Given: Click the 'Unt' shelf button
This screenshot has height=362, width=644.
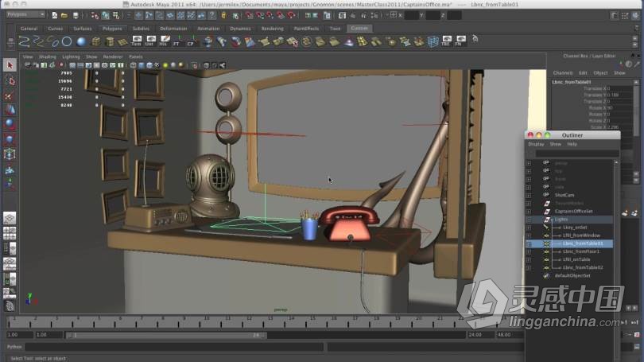Looking at the screenshot, I should (x=150, y=41).
